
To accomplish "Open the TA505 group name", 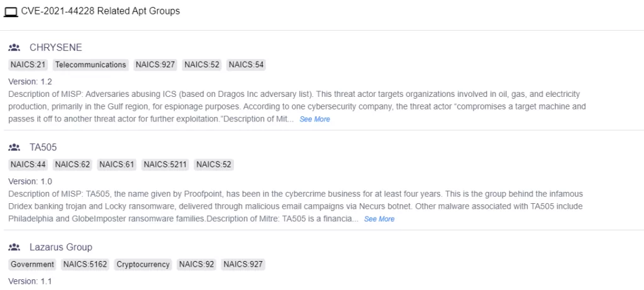I will coord(43,147).
